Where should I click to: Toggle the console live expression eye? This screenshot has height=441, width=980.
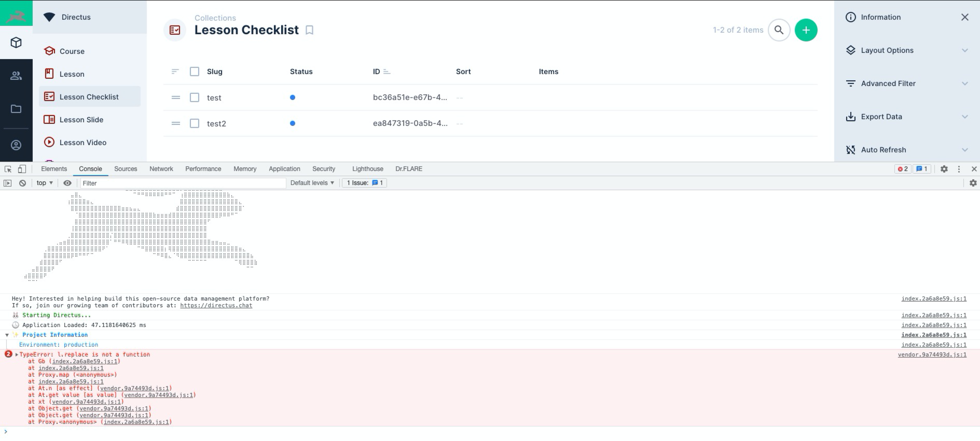[67, 183]
